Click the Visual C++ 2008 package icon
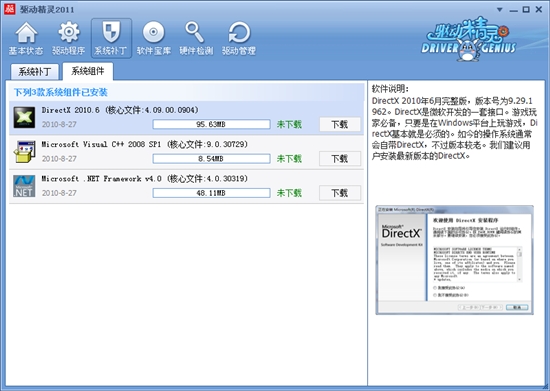This screenshot has width=550, height=391. 24,151
